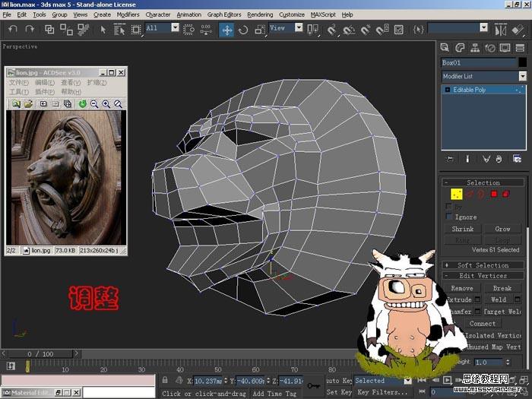Click the Grow selection button

502,229
